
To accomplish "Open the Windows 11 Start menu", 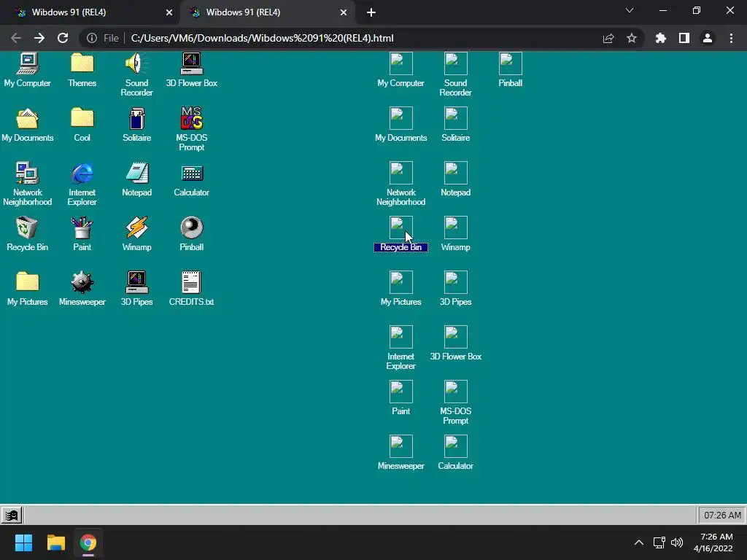I will coord(23,542).
